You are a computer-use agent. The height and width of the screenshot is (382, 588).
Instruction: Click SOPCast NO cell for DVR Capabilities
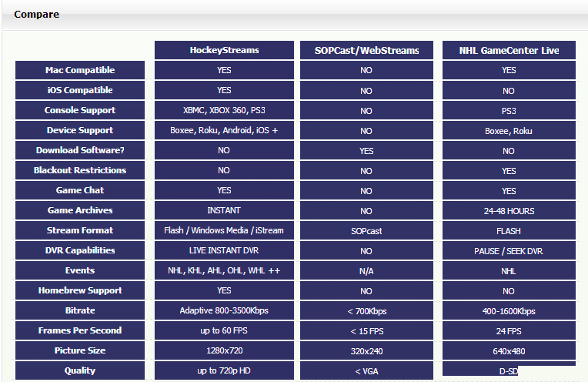click(x=366, y=250)
